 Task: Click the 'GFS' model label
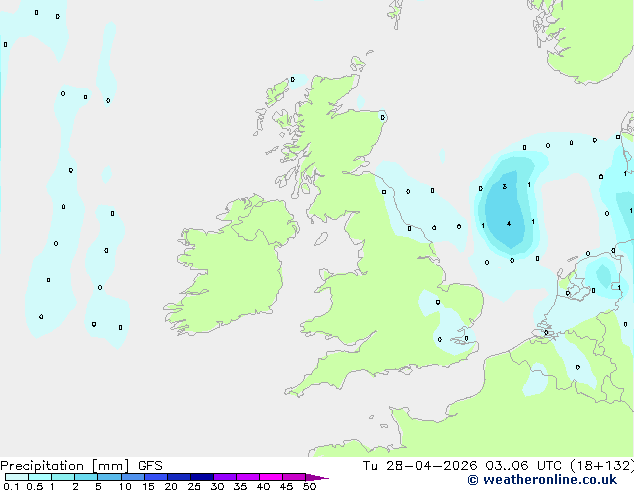[150, 466]
